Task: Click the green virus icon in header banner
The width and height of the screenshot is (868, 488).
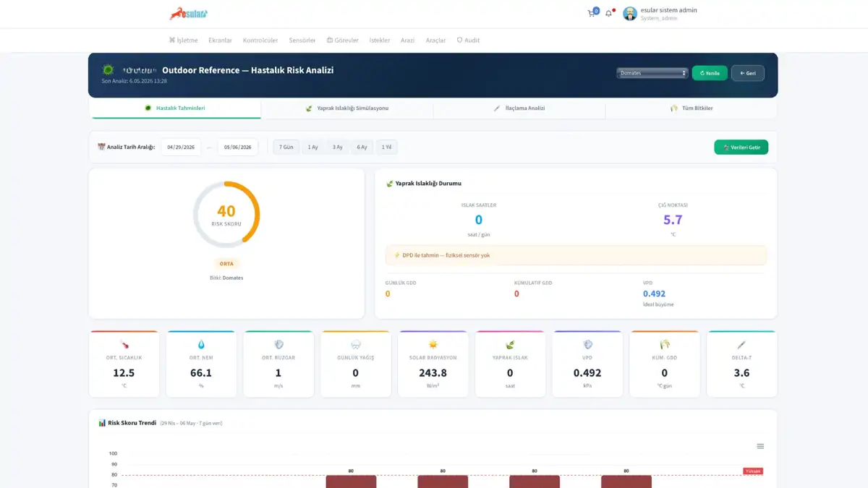Action: point(109,70)
